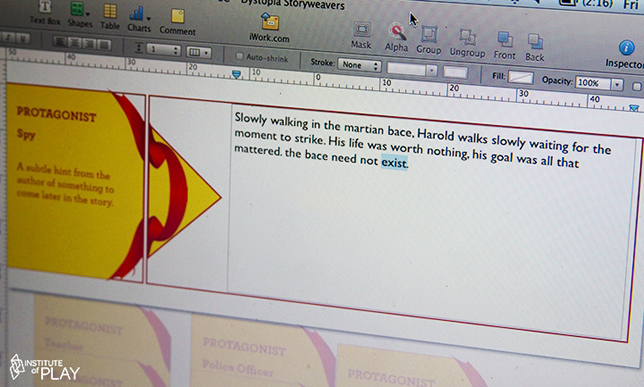Viewport: 644px width, 387px height.
Task: Click the battery icon in menu bar
Action: (x=569, y=2)
